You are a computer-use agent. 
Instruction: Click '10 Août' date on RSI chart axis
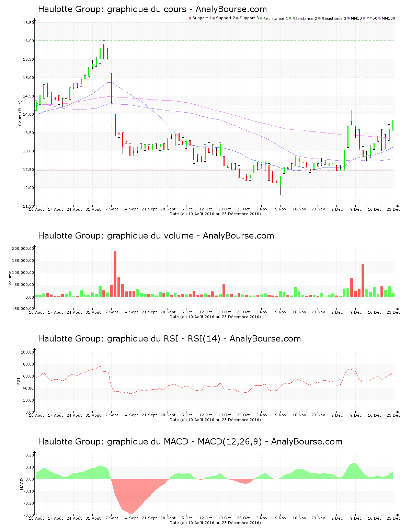click(x=36, y=415)
